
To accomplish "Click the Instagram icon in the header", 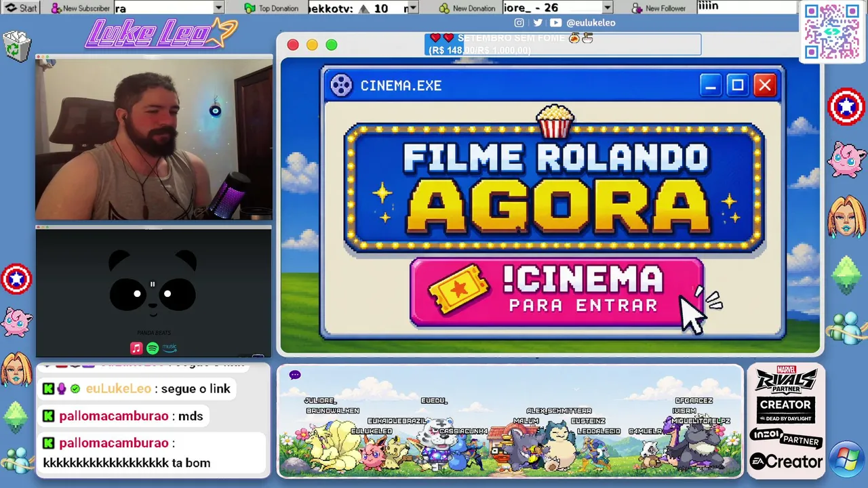I will pos(519,22).
